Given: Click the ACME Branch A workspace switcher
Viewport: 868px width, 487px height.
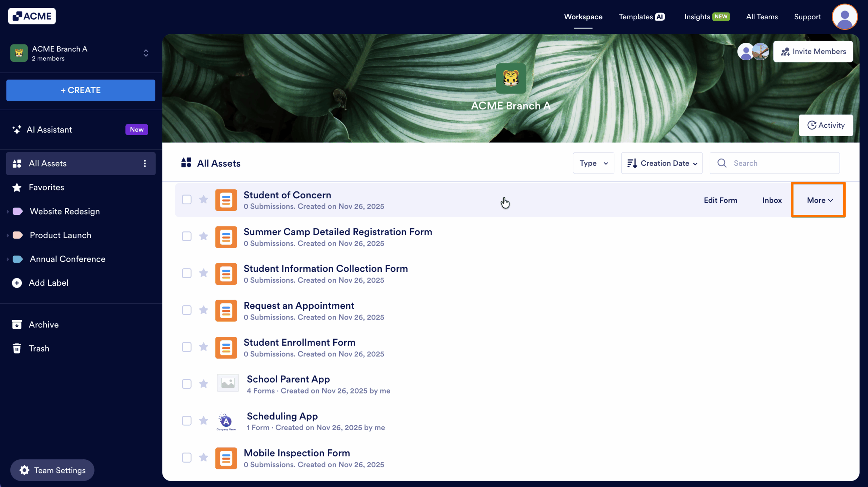Looking at the screenshot, I should tap(145, 53).
